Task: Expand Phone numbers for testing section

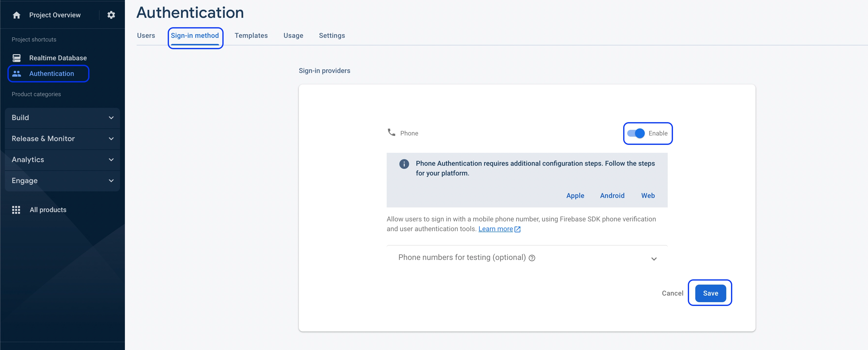Action: pyautogui.click(x=527, y=258)
